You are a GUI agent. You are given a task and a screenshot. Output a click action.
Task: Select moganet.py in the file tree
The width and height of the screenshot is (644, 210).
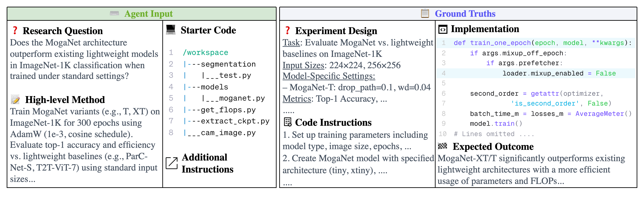(x=242, y=98)
